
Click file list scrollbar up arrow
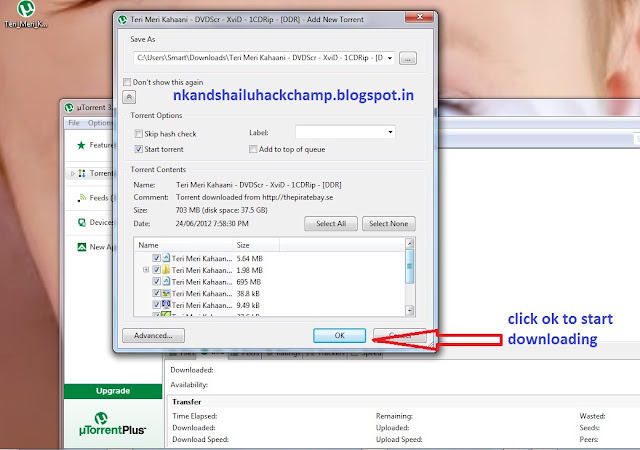[x=409, y=244]
